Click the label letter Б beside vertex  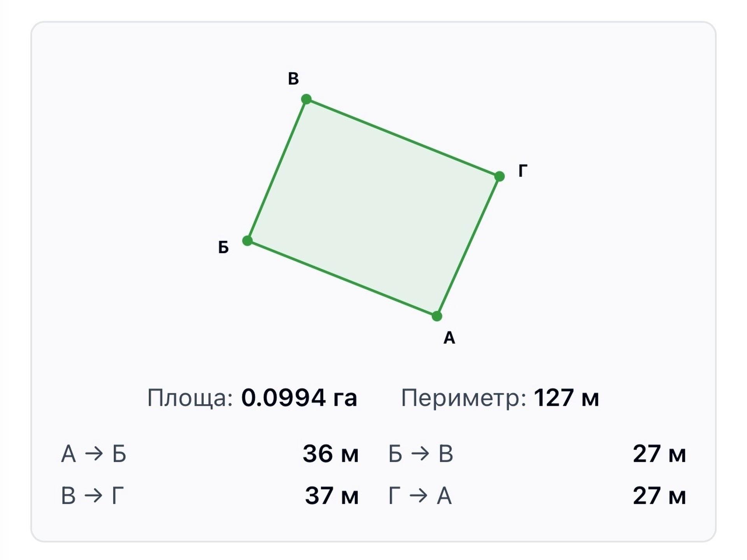[223, 247]
